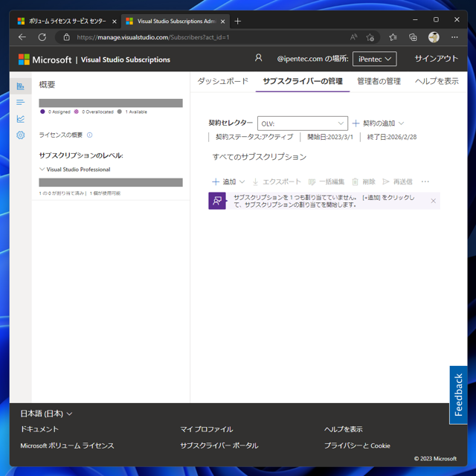Dismiss the no-subscriptions notification

coord(433,201)
